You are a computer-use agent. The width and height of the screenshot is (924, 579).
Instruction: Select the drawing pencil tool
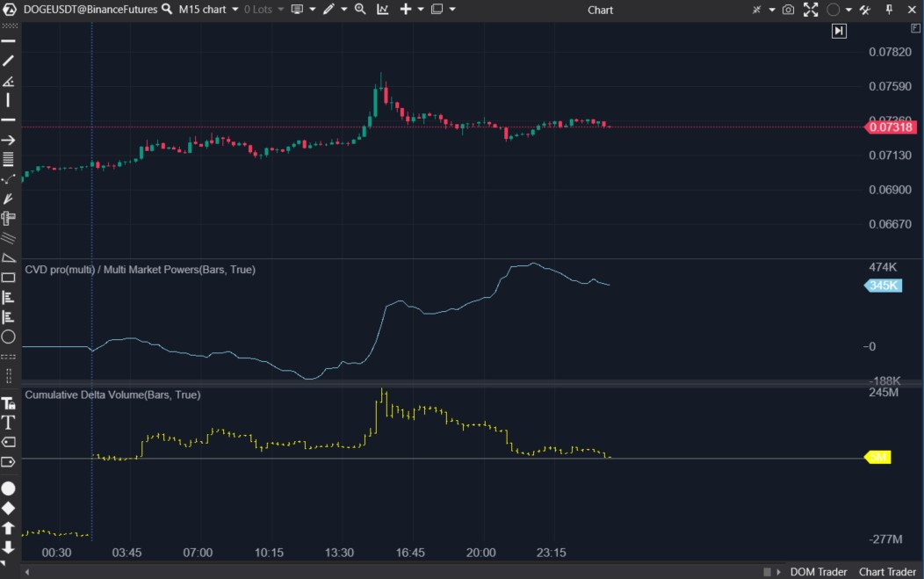[328, 10]
